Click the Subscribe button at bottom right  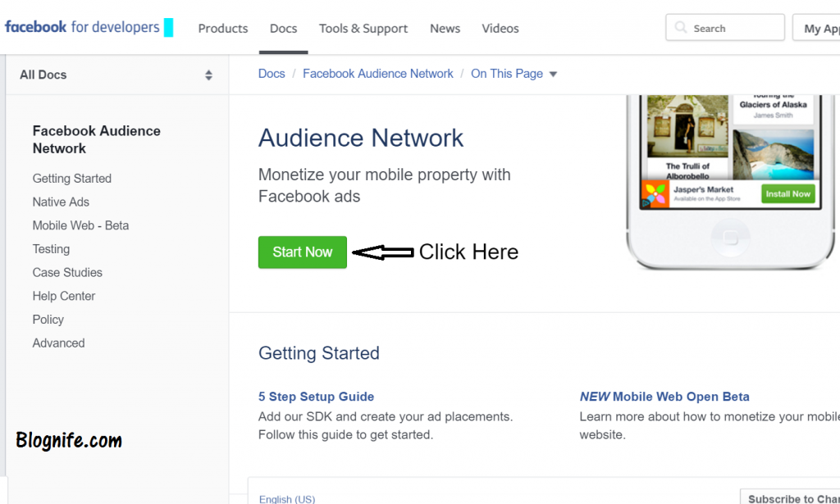[x=790, y=497]
